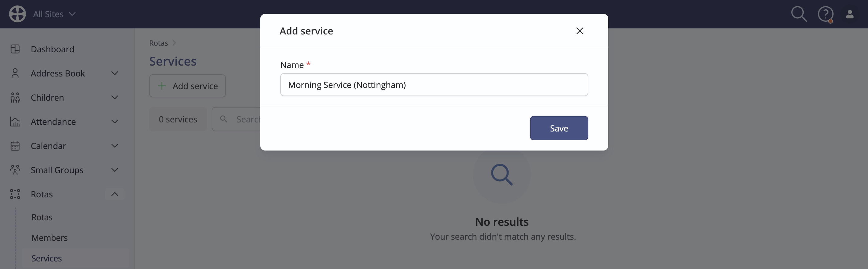Open the global search magnifier icon
The image size is (868, 269).
(x=799, y=14)
